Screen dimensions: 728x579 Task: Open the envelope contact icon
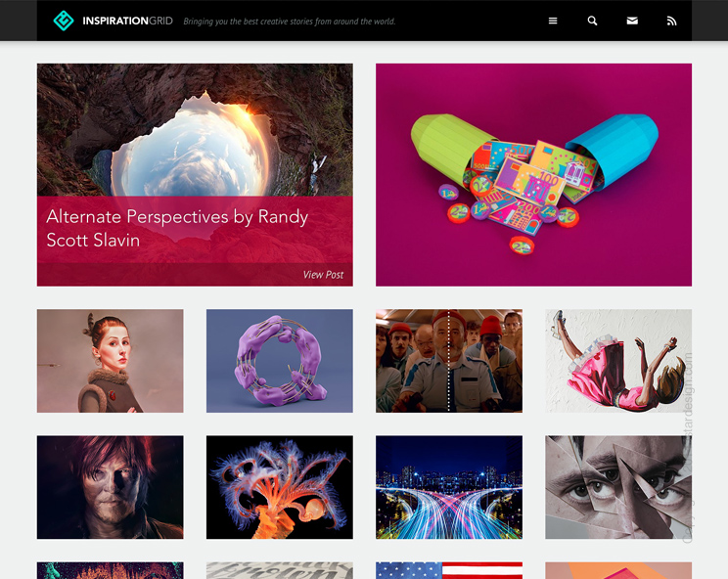coord(632,21)
